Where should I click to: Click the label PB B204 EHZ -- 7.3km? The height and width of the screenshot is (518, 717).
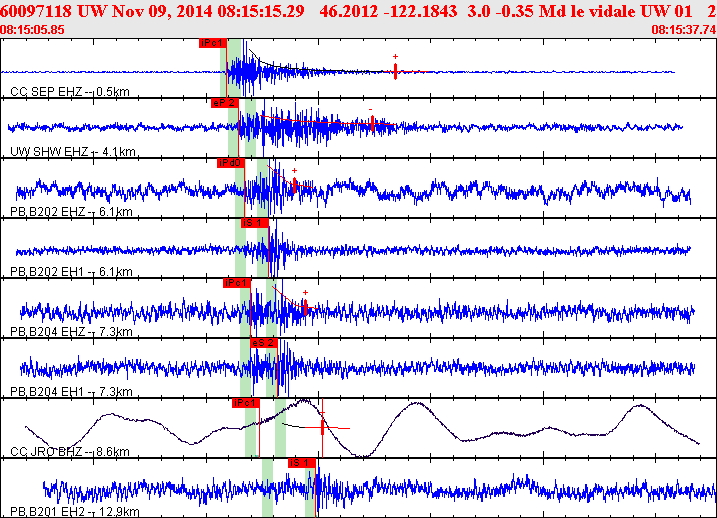click(x=71, y=331)
